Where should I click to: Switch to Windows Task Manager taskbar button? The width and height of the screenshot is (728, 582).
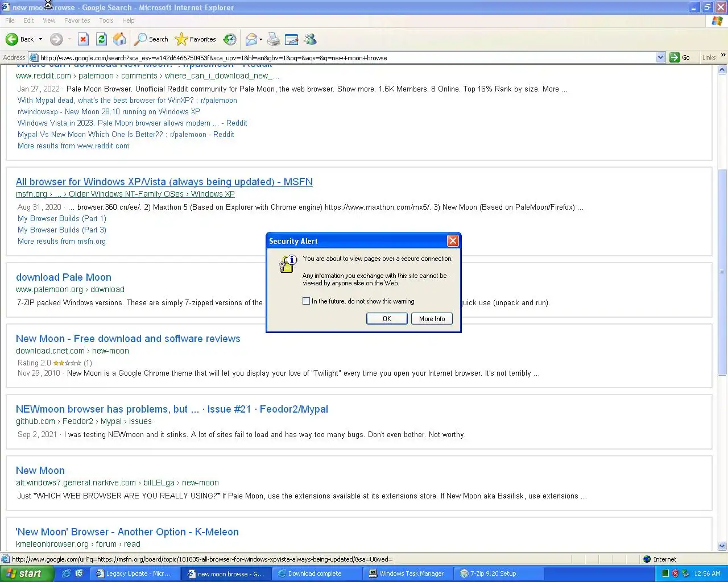(407, 573)
